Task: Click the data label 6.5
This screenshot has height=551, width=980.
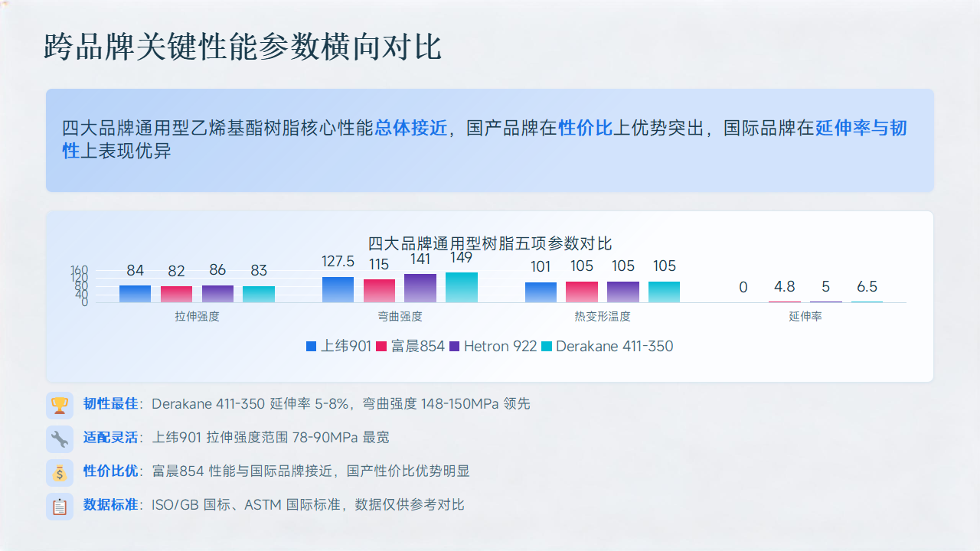Action: coord(867,287)
